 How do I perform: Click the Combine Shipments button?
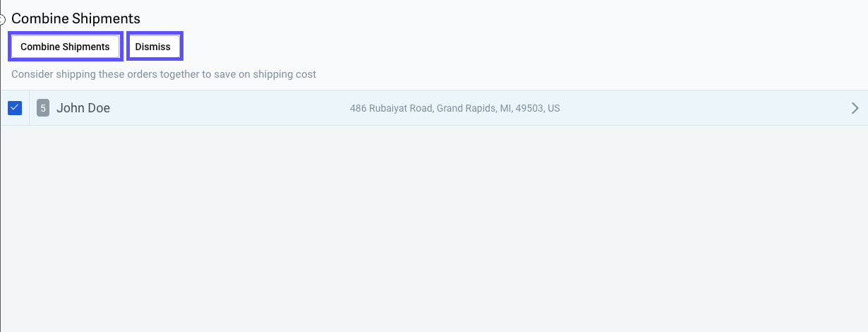point(65,47)
